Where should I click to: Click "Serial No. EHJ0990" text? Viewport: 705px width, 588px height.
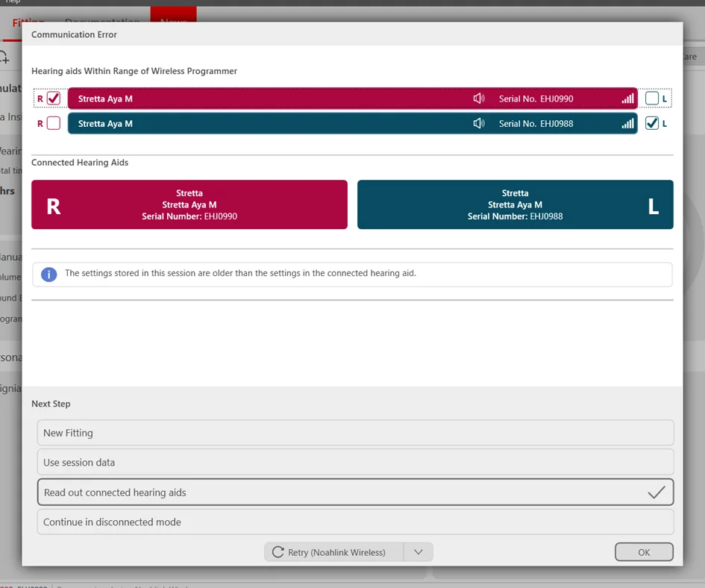point(536,99)
